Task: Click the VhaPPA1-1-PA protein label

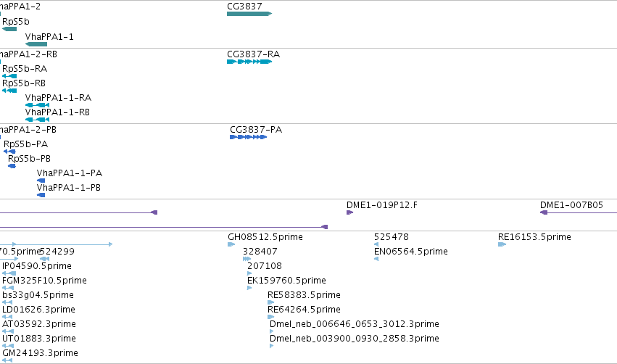Action: click(x=70, y=173)
